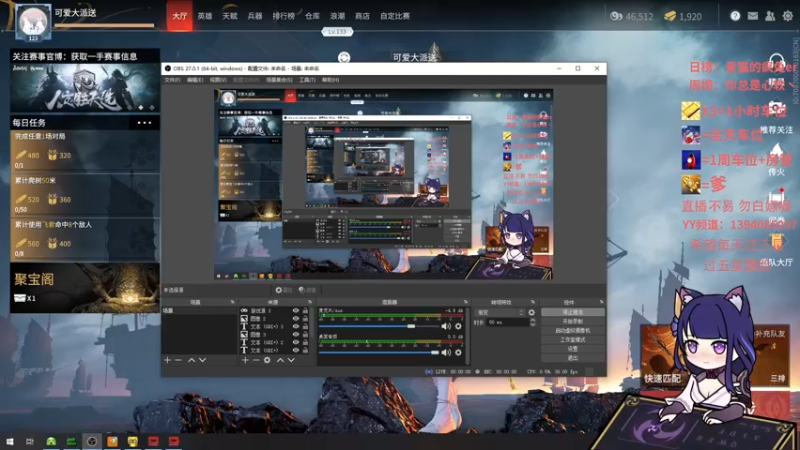Open 桌面音频 audio settings gear
The width and height of the screenshot is (800, 450).
458,352
